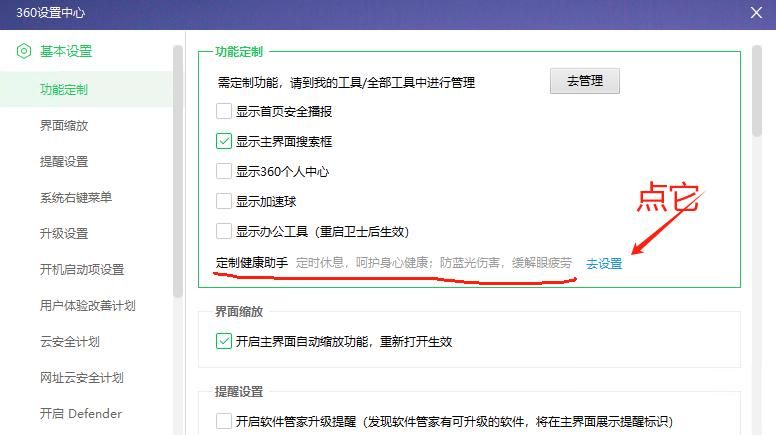Click the 360设置中心 title text
The width and height of the screenshot is (776, 435).
tap(50, 12)
